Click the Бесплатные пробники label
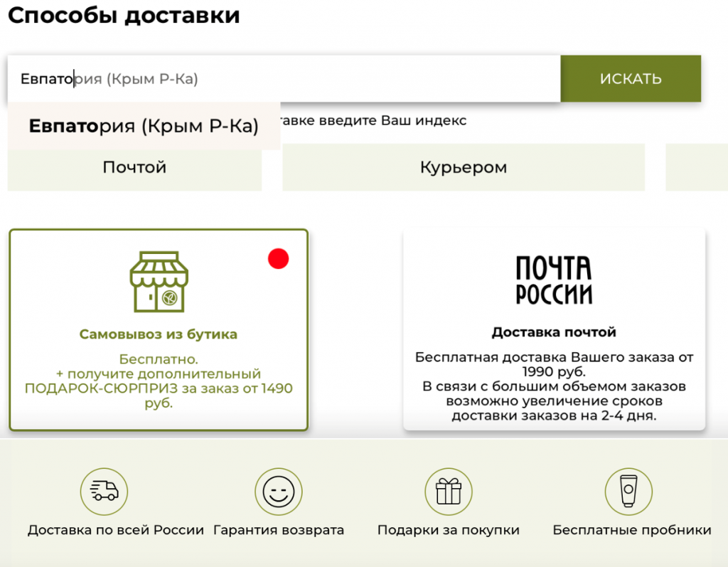 click(631, 530)
